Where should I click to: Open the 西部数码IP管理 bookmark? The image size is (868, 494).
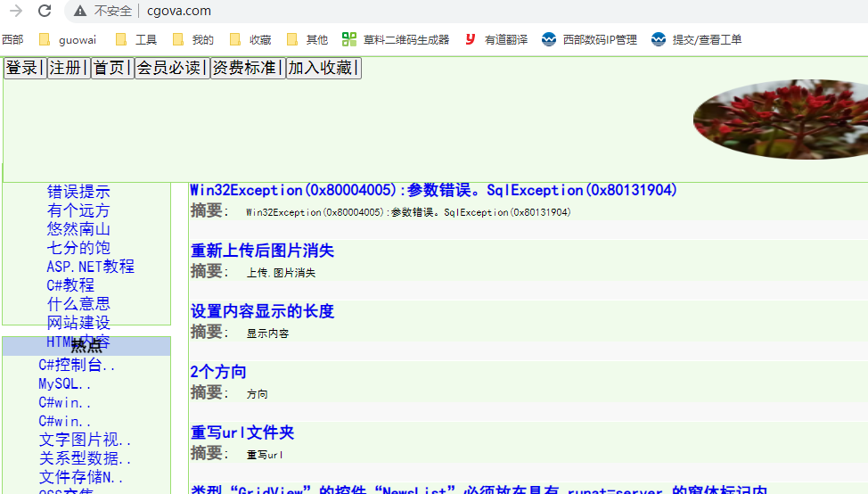589,39
